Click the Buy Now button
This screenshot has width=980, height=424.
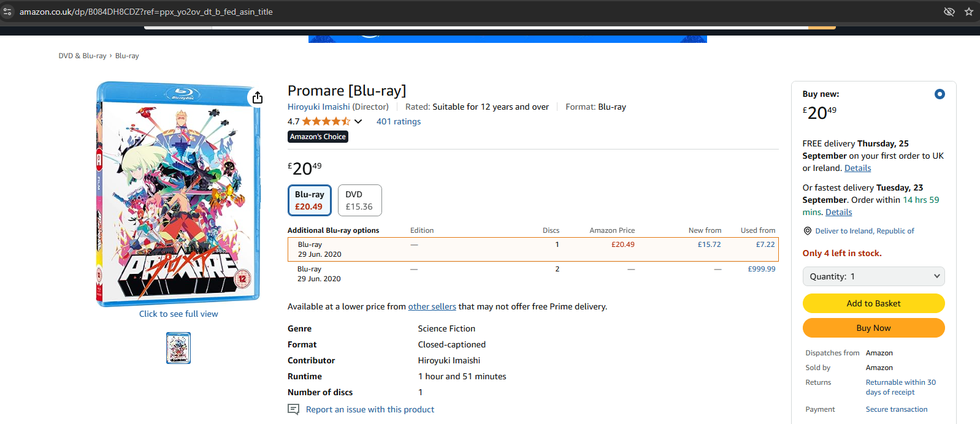coord(873,328)
